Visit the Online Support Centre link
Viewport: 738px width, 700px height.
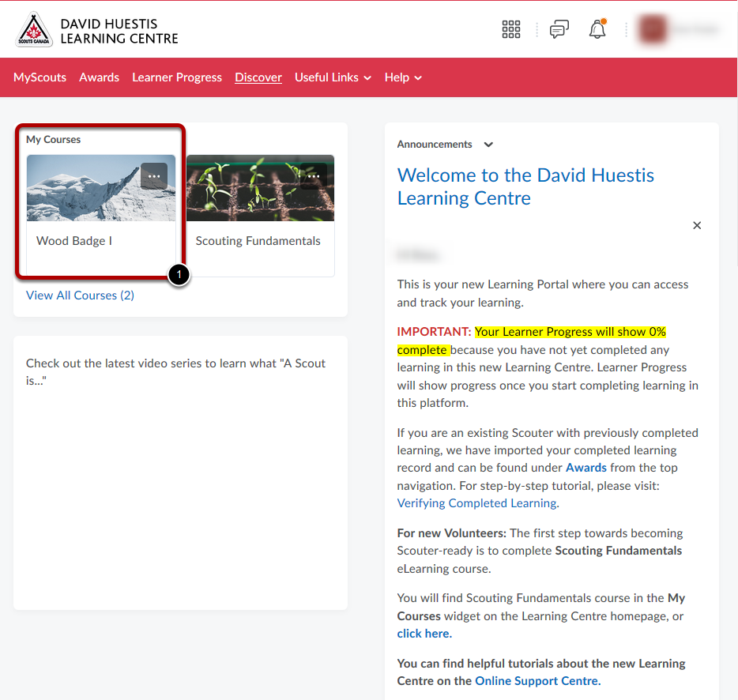(x=537, y=681)
